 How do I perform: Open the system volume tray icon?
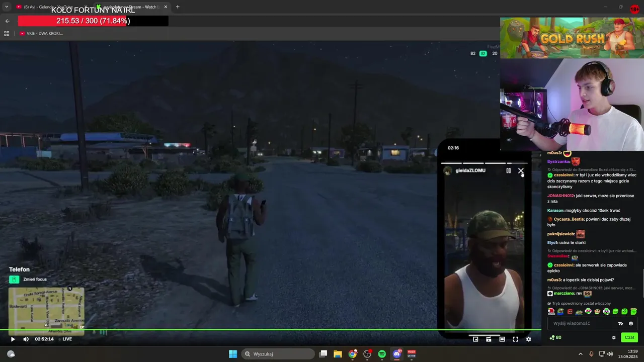[610, 354]
